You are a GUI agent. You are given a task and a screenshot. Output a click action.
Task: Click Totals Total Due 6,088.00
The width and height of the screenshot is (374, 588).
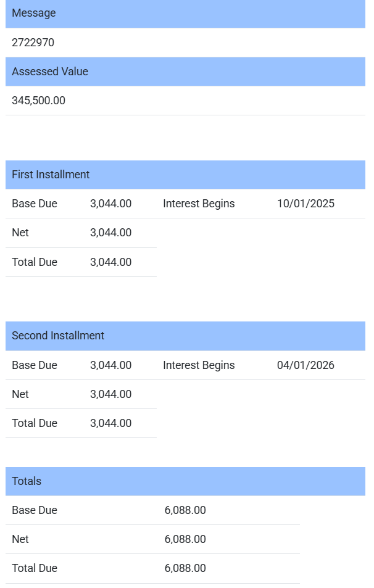[x=185, y=568]
